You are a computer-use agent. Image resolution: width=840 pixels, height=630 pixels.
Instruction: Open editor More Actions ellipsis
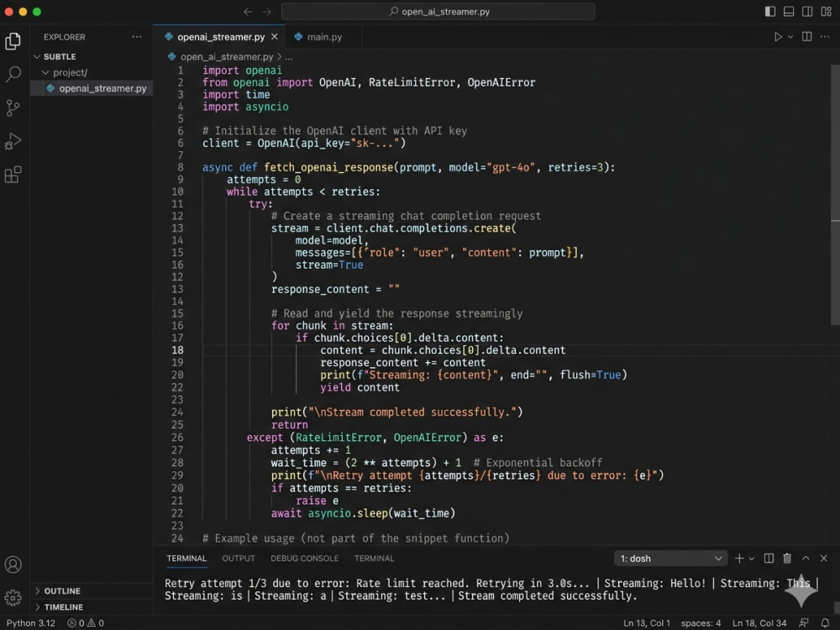click(x=825, y=36)
